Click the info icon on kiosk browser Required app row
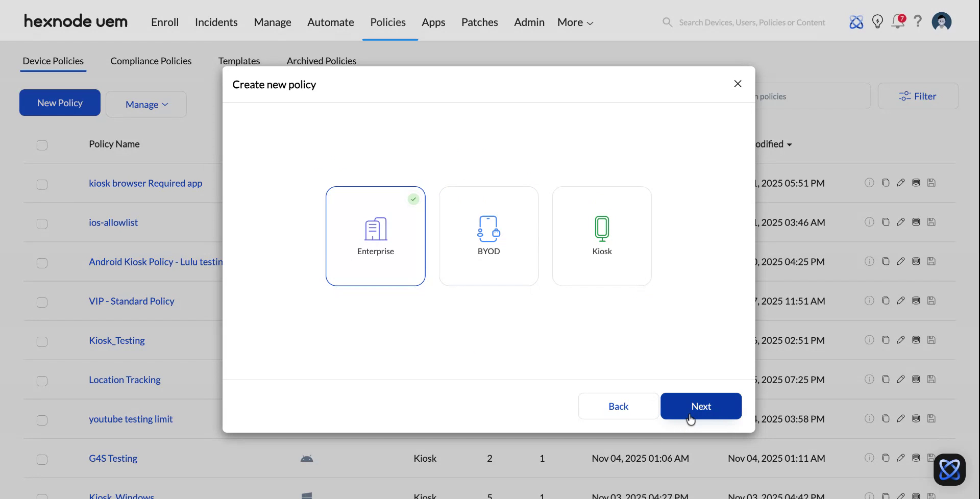980x499 pixels. [x=869, y=183]
